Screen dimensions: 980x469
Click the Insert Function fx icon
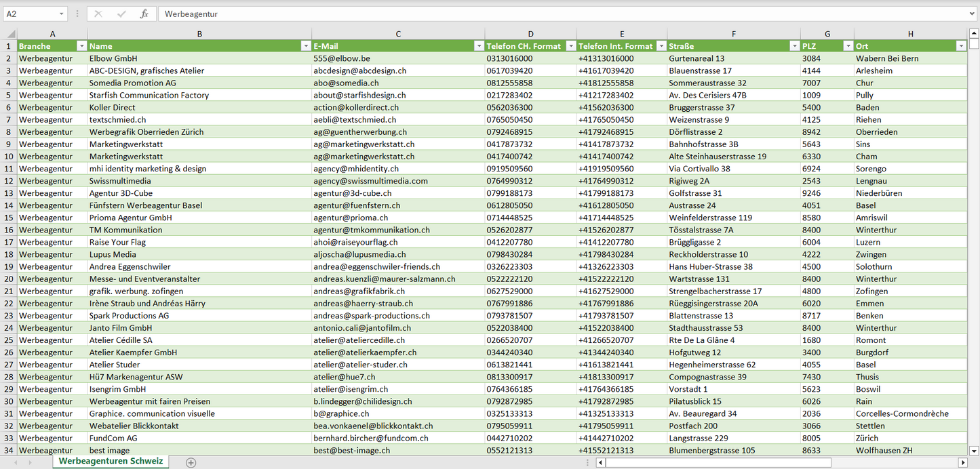click(144, 14)
